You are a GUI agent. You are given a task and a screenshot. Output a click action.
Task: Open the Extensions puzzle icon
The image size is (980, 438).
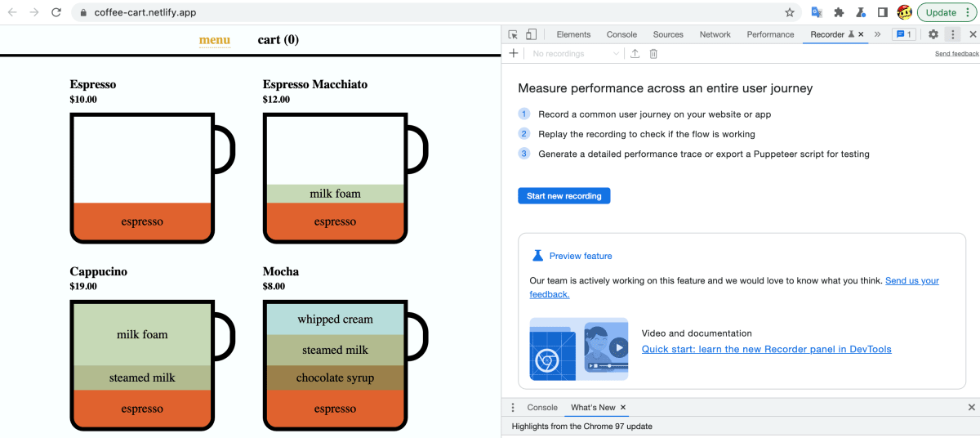(x=839, y=12)
